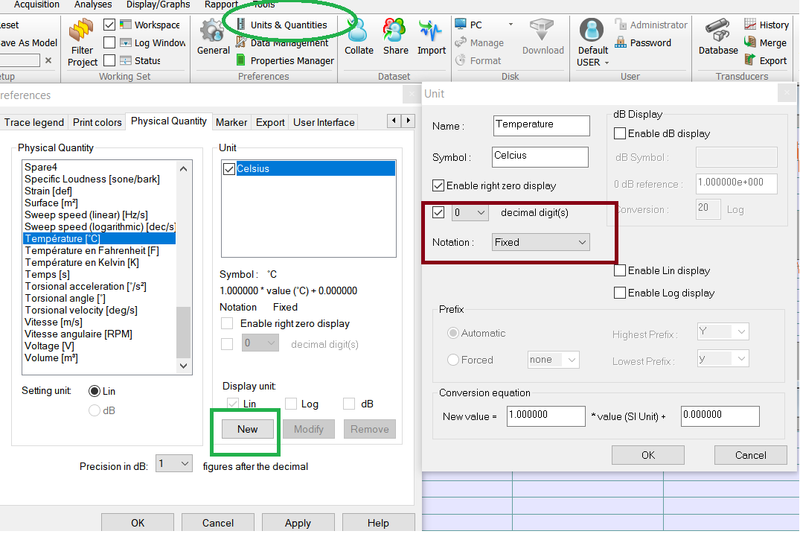
Task: Switch to the Trace legend tab
Action: [x=34, y=122]
